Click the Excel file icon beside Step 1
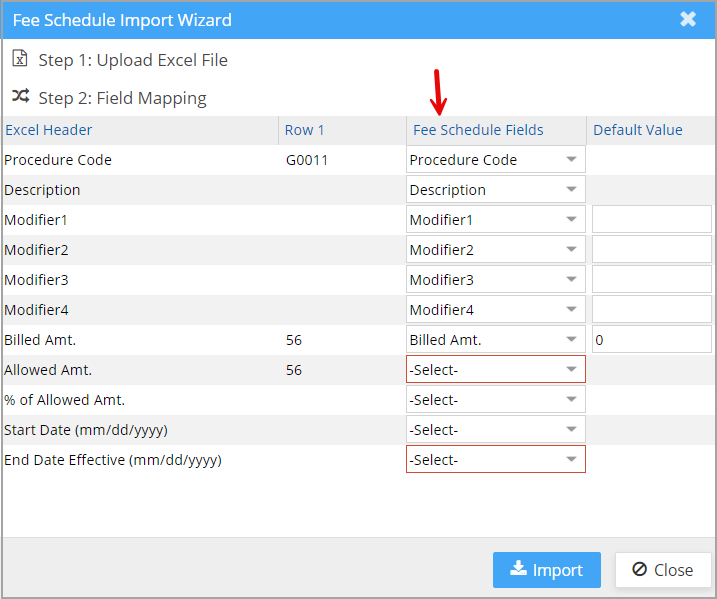The height and width of the screenshot is (599, 717). point(20,59)
